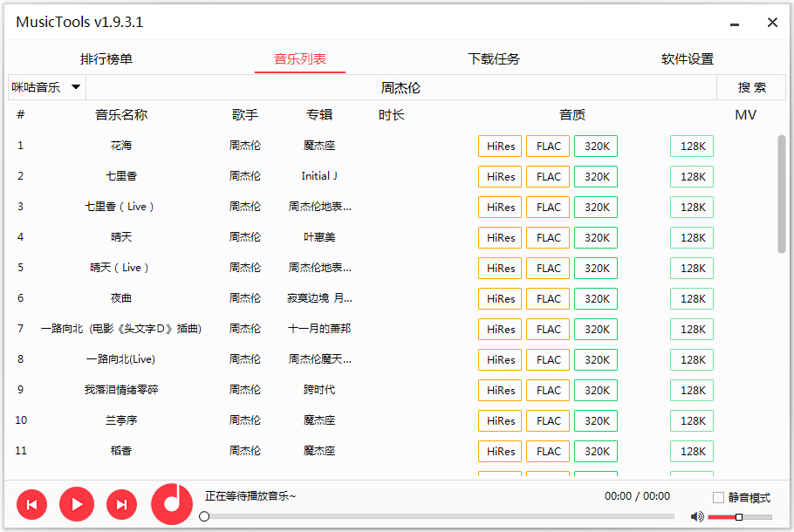The image size is (794, 532).
Task: Download the 128K MV for 夜曲
Action: (x=691, y=298)
